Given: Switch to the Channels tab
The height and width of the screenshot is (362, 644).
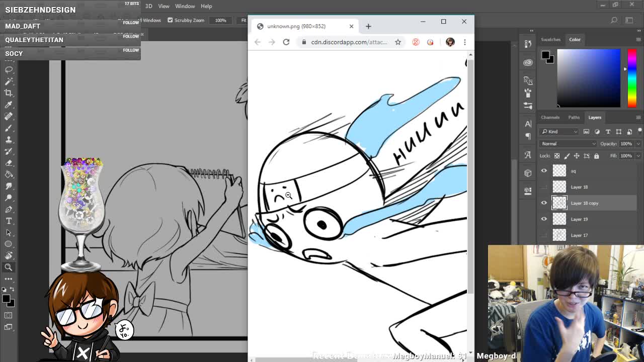Looking at the screenshot, I should click(x=550, y=117).
